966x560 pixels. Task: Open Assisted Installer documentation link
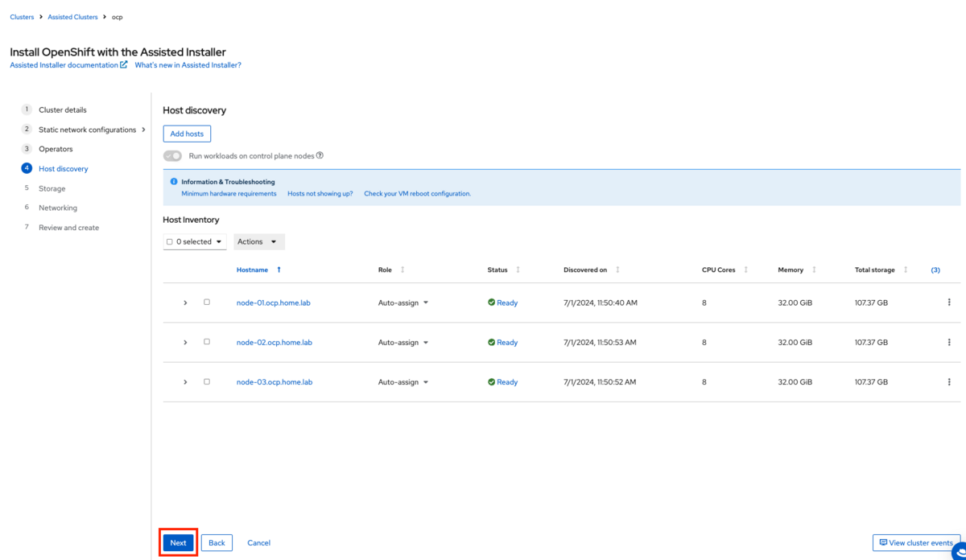[68, 65]
